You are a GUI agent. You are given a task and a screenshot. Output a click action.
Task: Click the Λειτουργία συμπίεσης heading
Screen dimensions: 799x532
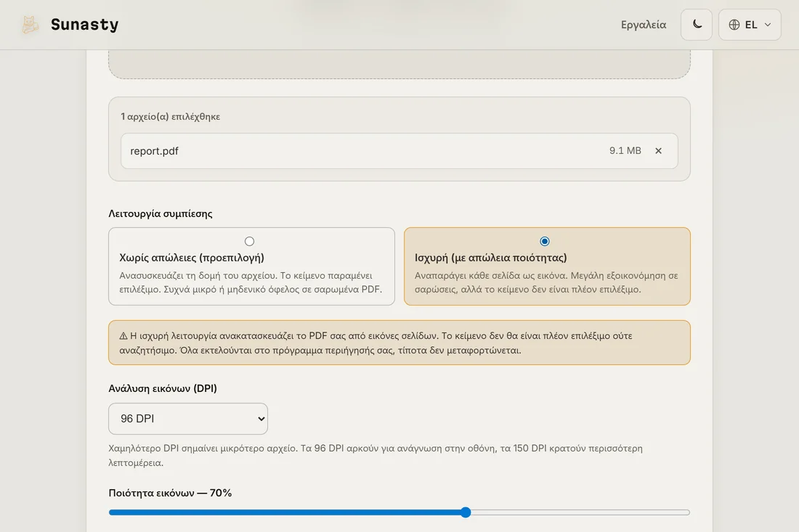point(161,214)
